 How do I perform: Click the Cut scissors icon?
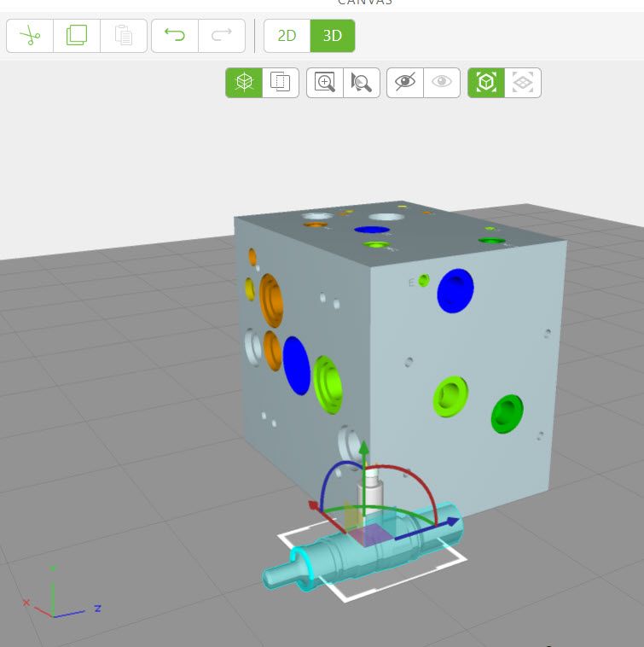tap(30, 36)
